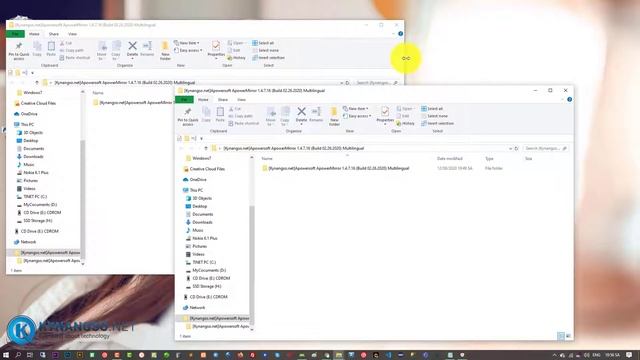This screenshot has width=640, height=360.
Task: Open Task View on the taskbar
Action: 30,355
